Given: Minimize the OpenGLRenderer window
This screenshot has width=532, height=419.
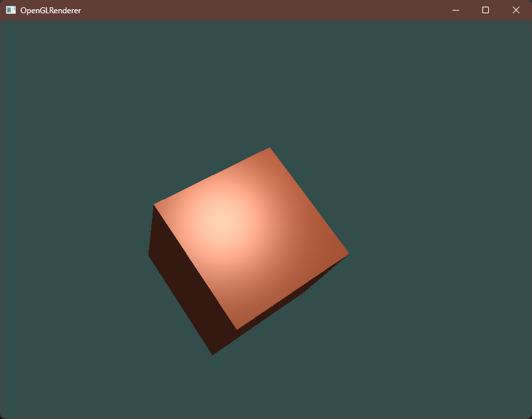Looking at the screenshot, I should click(x=456, y=10).
